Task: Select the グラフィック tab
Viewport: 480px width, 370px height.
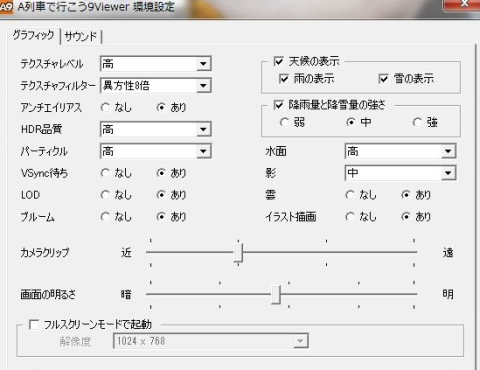Action: [x=33, y=35]
